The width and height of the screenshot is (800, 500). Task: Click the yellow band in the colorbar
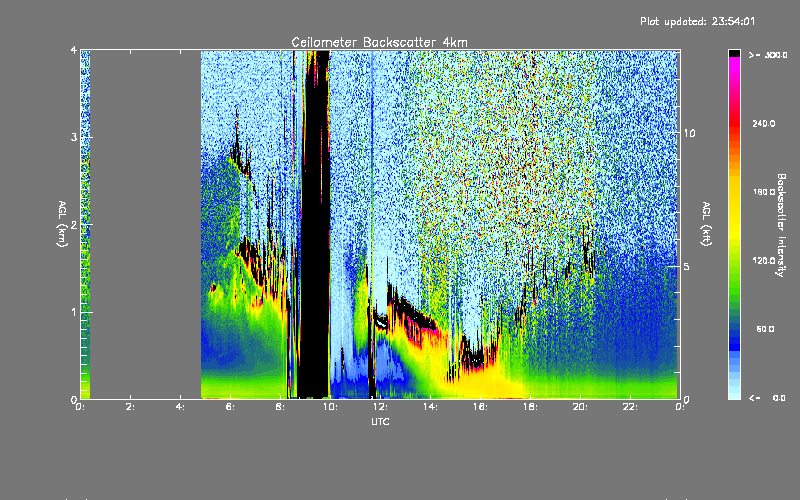coord(734,209)
